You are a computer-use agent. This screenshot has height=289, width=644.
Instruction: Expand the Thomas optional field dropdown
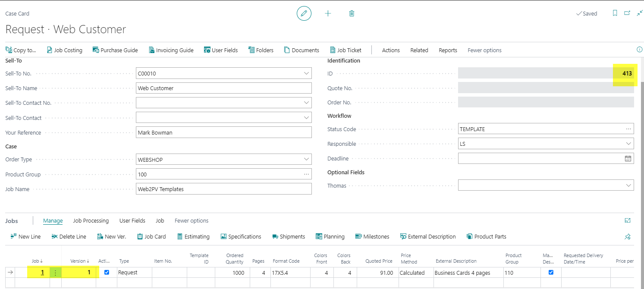(x=628, y=185)
